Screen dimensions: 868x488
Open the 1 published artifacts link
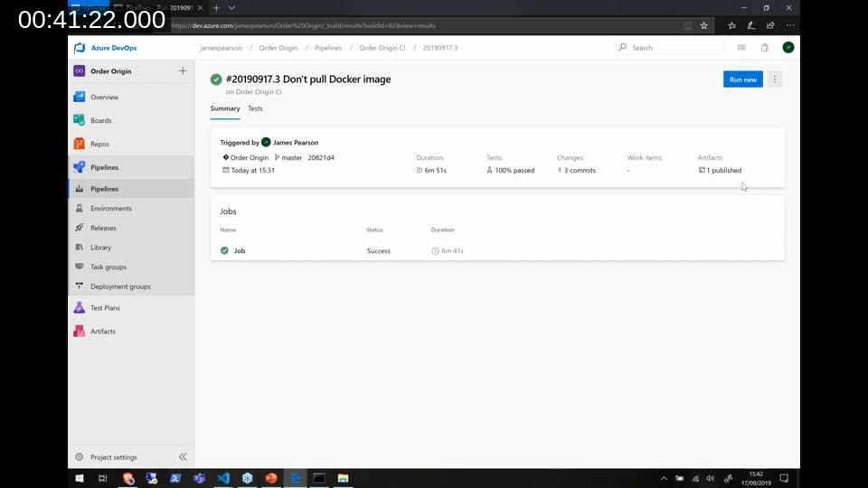720,171
